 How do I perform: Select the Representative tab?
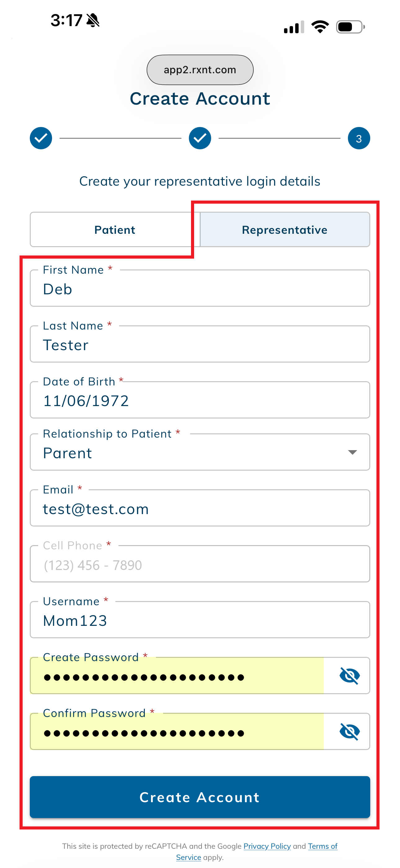tap(285, 230)
